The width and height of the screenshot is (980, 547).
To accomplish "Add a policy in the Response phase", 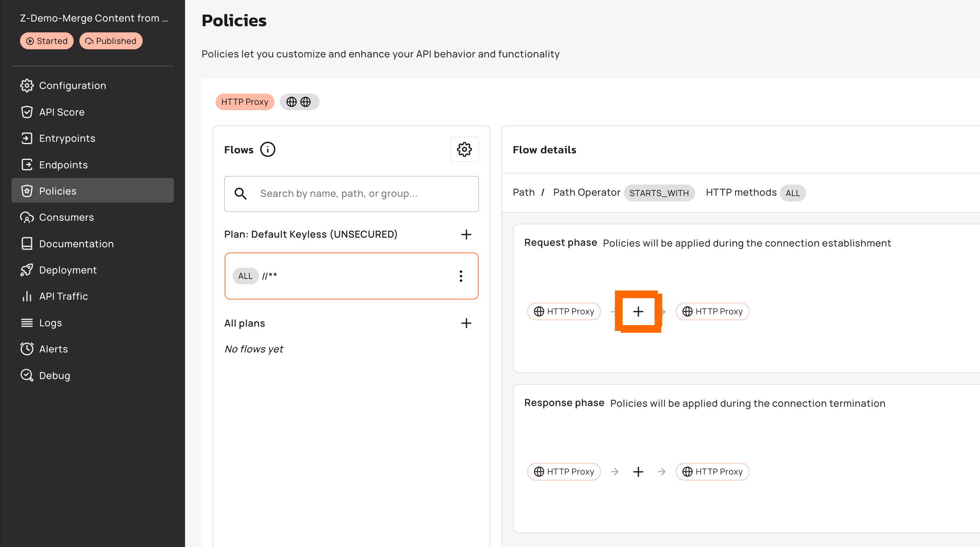I will [638, 471].
